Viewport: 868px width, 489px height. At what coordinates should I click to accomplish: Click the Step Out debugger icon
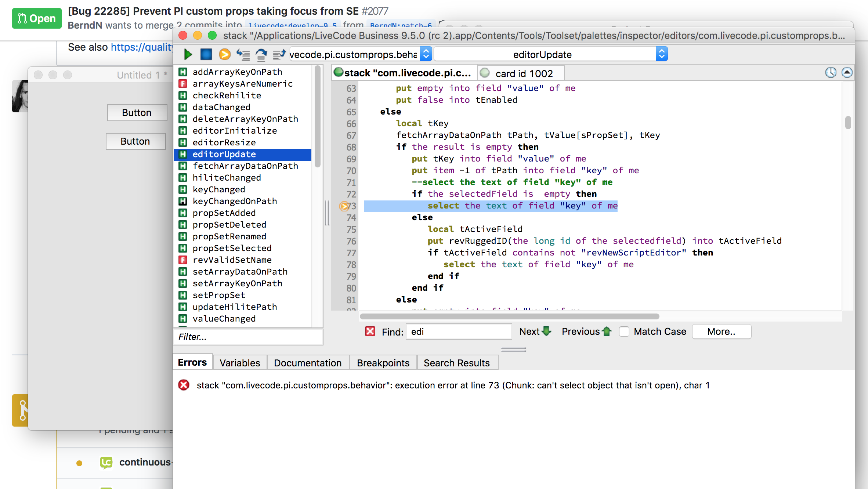coord(279,55)
